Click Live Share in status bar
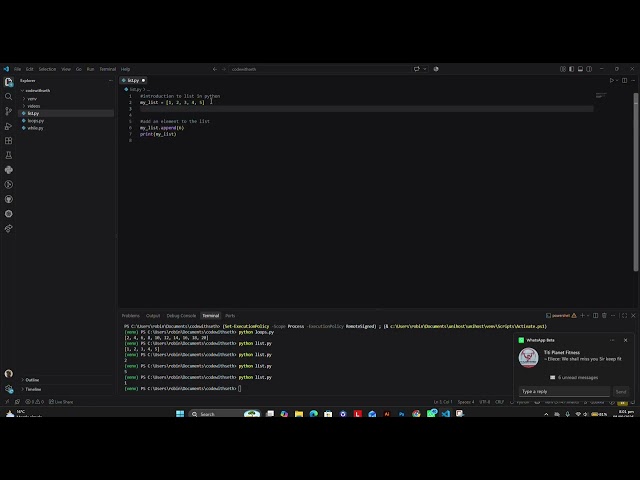 coord(61,402)
